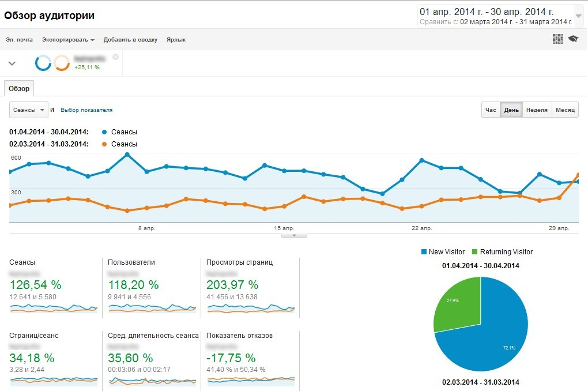Open the date range dropdown arrow
The width and height of the screenshot is (588, 391).
pyautogui.click(x=579, y=16)
